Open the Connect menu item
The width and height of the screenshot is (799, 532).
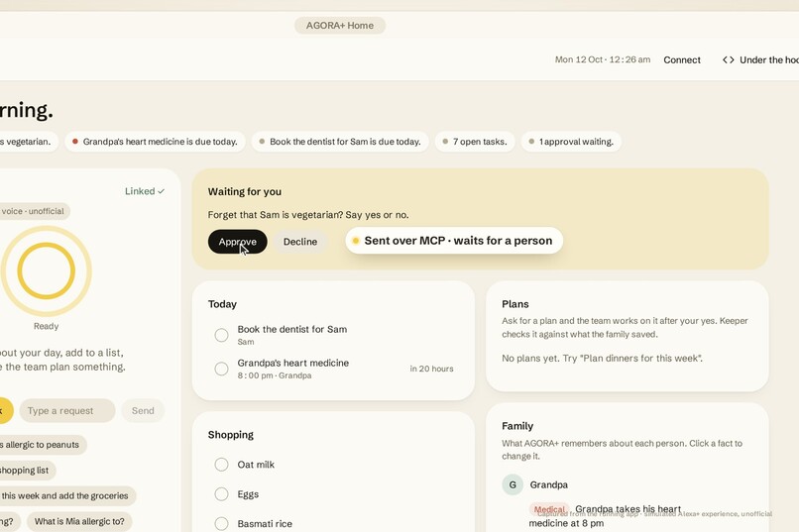pos(682,60)
